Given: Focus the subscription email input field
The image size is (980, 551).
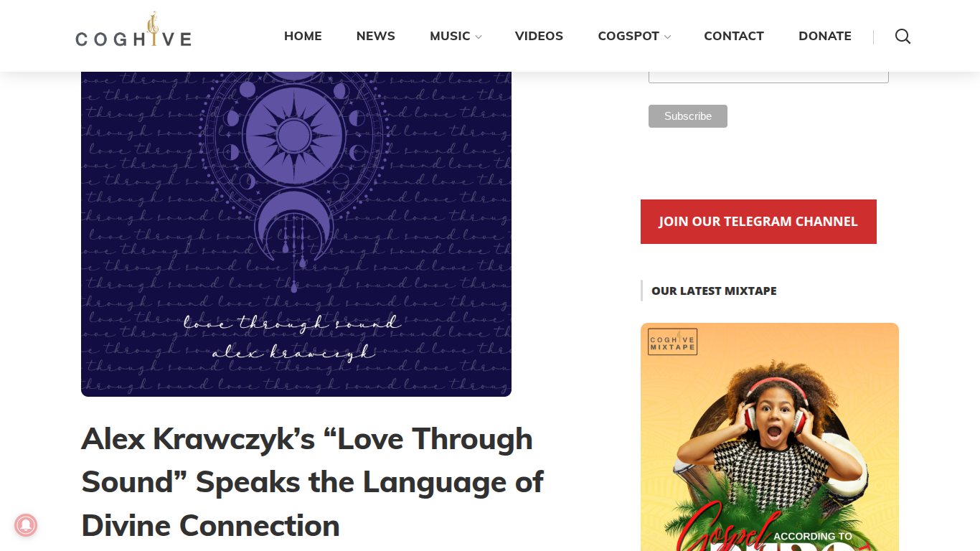Looking at the screenshot, I should 768,77.
